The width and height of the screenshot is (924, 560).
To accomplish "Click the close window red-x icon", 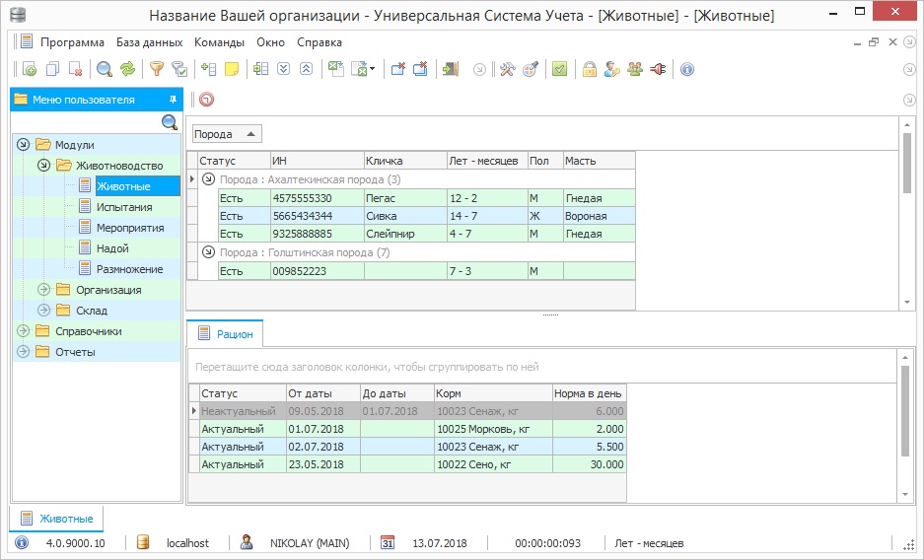I will pyautogui.click(x=398, y=69).
